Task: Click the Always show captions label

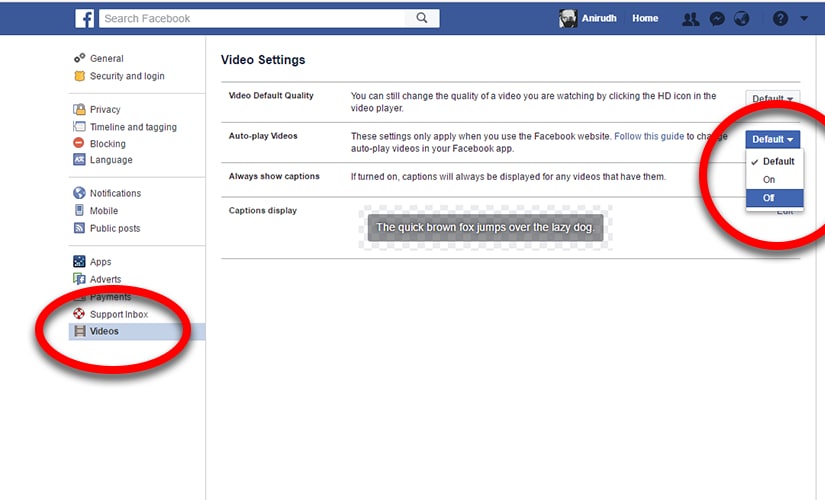Action: point(274,176)
